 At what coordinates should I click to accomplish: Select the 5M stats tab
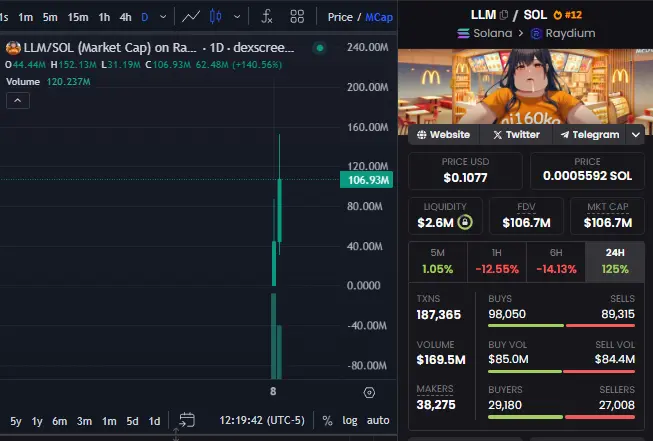[x=438, y=262]
